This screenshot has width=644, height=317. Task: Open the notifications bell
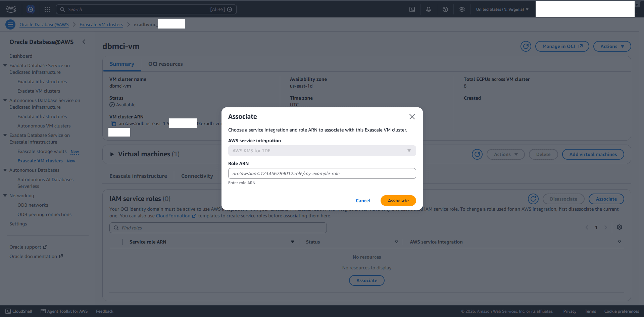(x=429, y=9)
